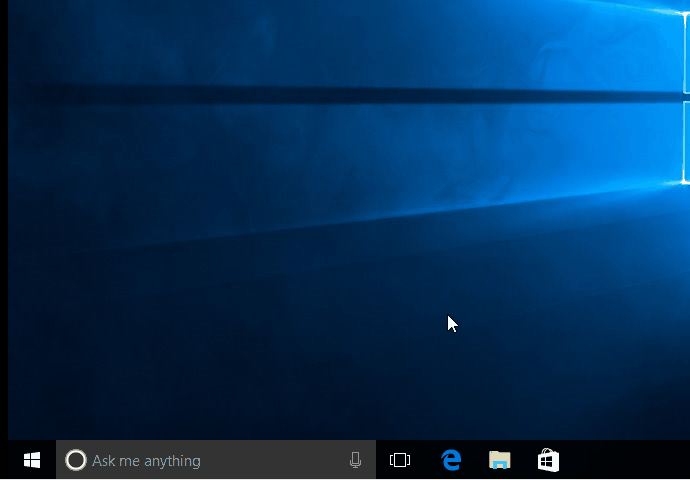Launch Microsoft Edge from the taskbar
Viewport: 690px width, 480px height.
(x=451, y=460)
